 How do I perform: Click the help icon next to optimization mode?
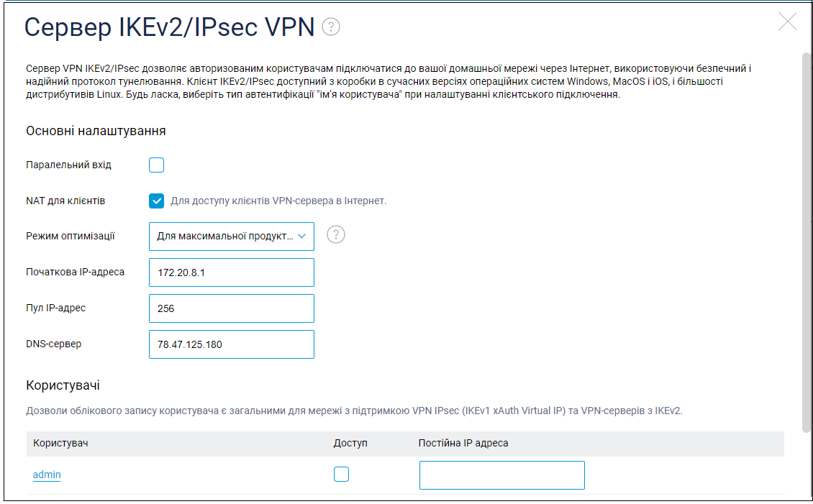pyautogui.click(x=336, y=234)
